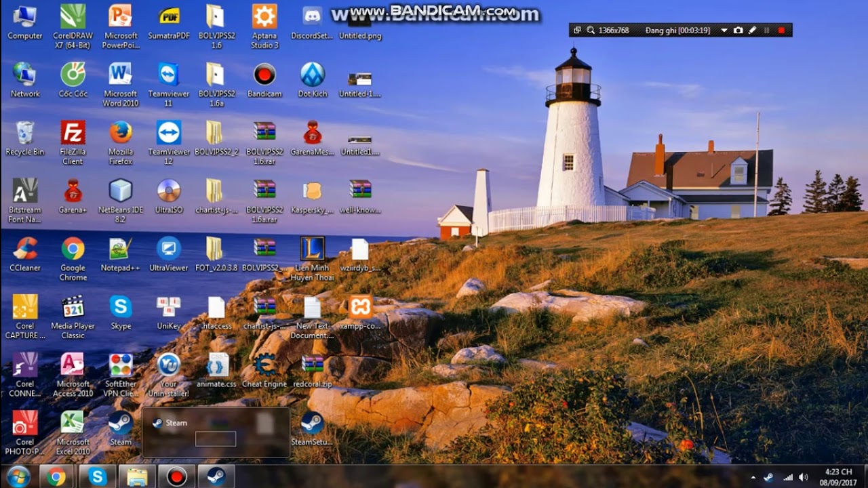Select the Corel CAPTURE desktop icon
The image size is (868, 488).
pos(25,317)
